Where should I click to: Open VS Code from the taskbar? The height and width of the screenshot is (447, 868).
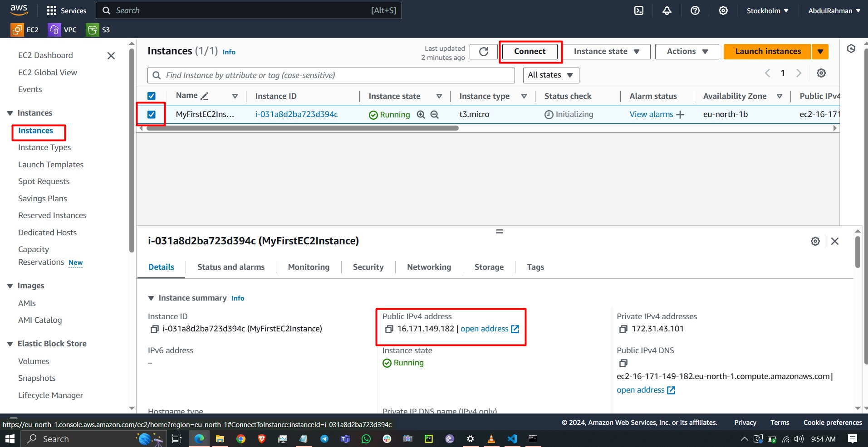(x=512, y=439)
